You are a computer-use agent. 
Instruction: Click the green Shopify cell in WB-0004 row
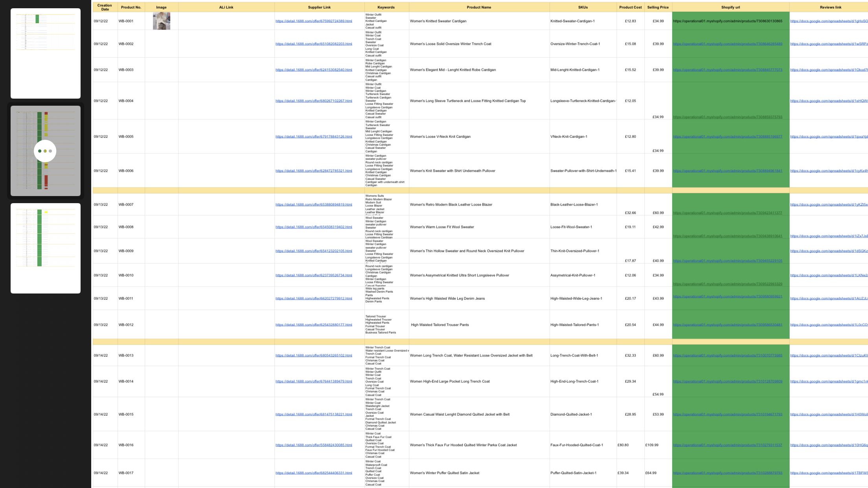pyautogui.click(x=731, y=101)
